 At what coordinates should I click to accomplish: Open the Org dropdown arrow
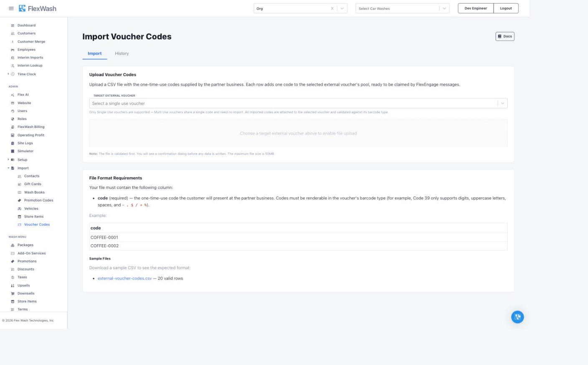pyautogui.click(x=342, y=8)
